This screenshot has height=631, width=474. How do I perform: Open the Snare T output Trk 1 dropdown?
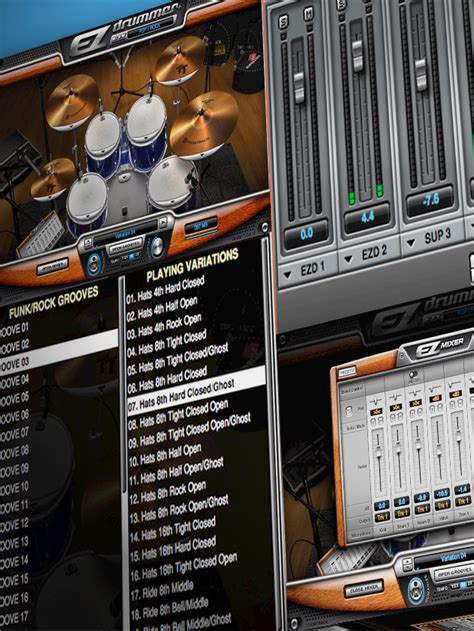402,513
